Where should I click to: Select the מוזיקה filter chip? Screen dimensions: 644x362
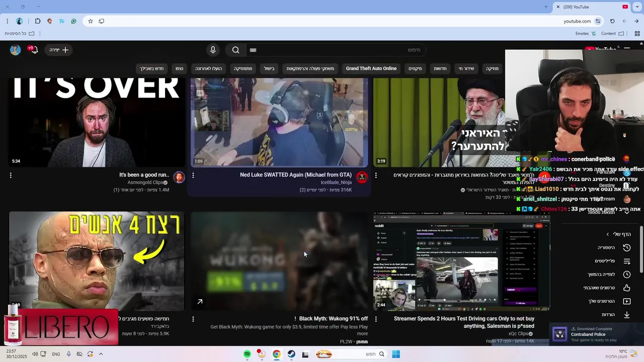(x=493, y=68)
